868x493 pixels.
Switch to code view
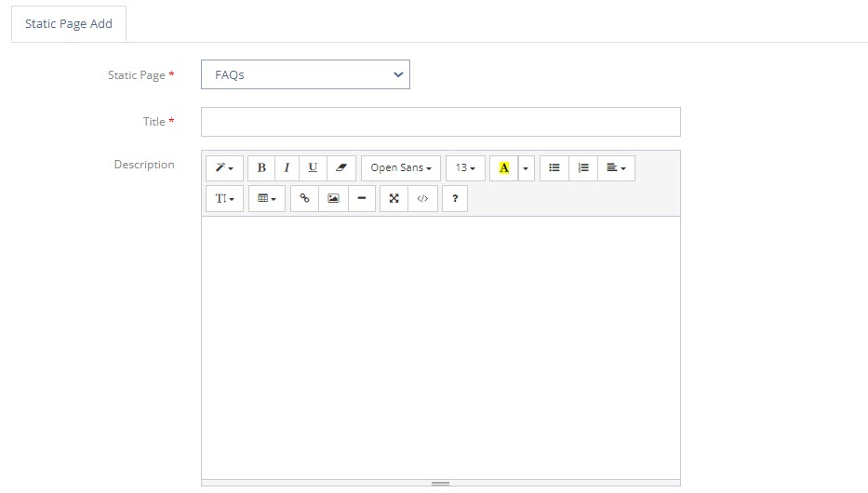(x=422, y=199)
